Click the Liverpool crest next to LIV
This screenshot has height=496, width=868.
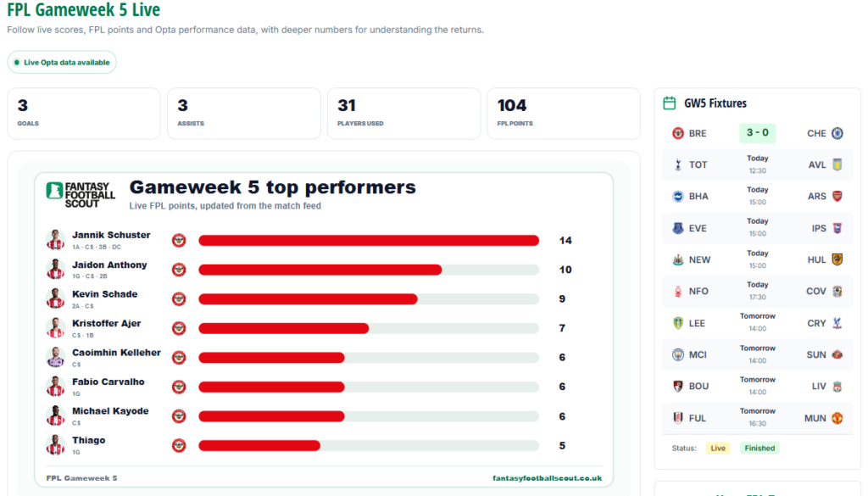pyautogui.click(x=837, y=387)
